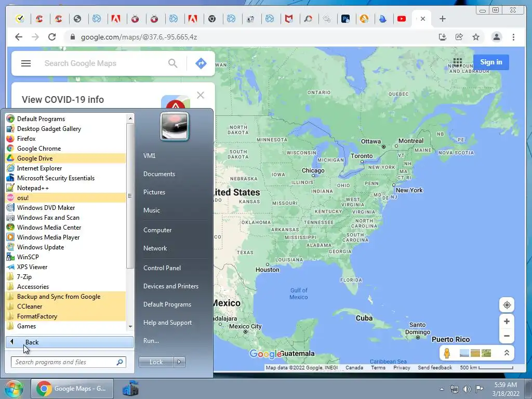Launch Notepad++ from the Start menu

33,188
